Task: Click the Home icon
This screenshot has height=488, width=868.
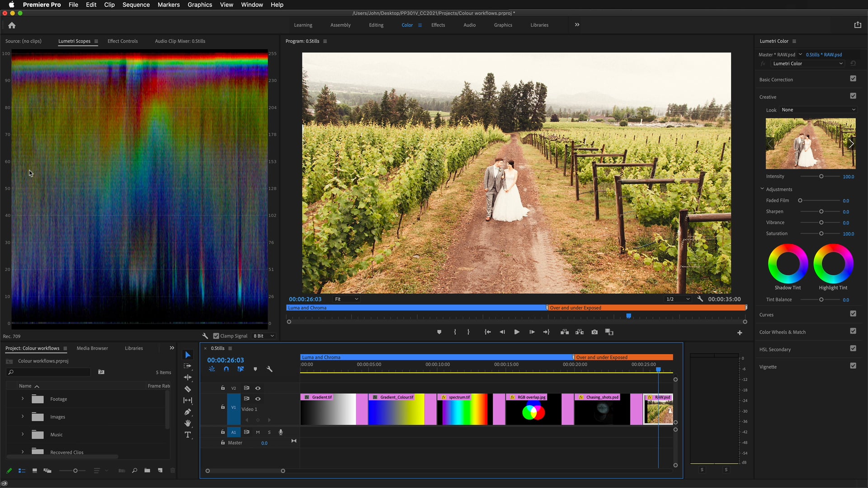Action: [12, 25]
